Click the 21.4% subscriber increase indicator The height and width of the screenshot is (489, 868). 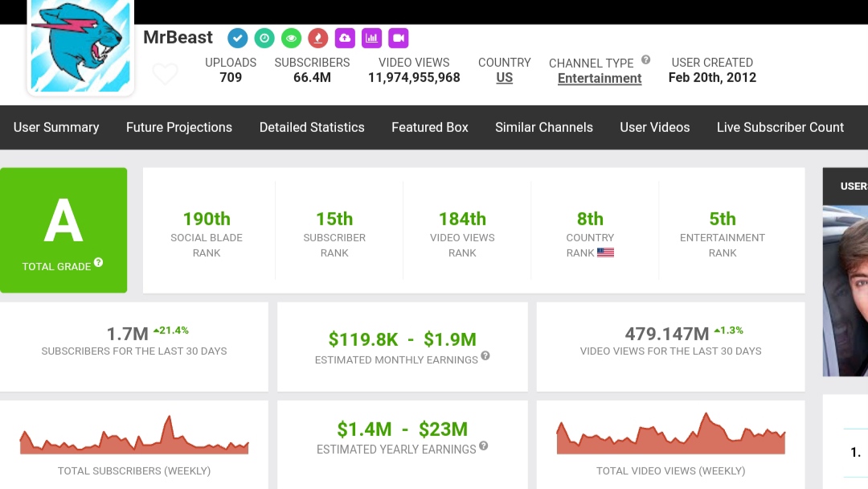[171, 330]
